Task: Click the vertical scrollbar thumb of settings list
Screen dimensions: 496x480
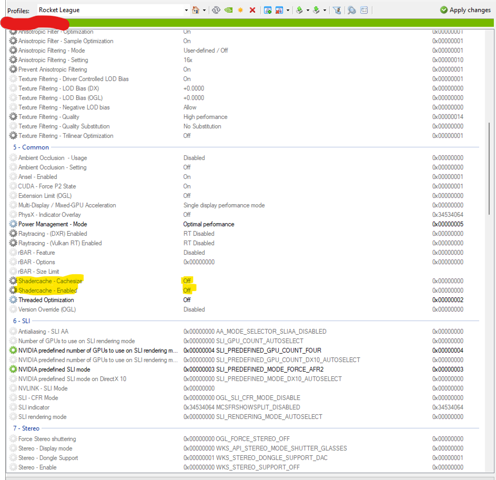Action: click(489, 168)
